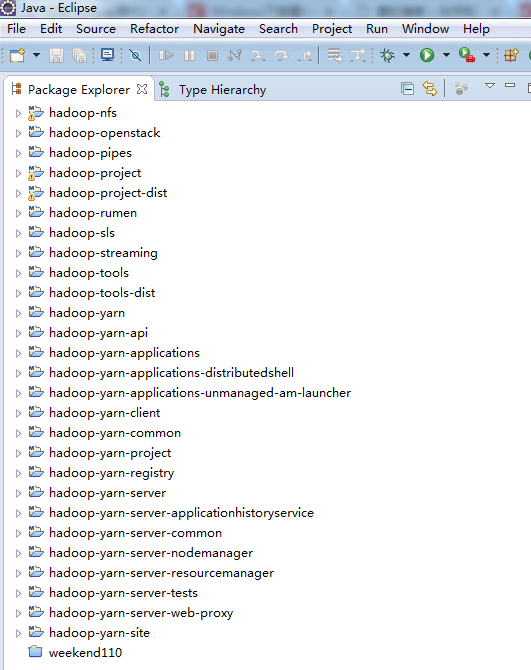This screenshot has width=531, height=670.
Task: Toggle Use Step Filters icon
Action: coord(358,56)
